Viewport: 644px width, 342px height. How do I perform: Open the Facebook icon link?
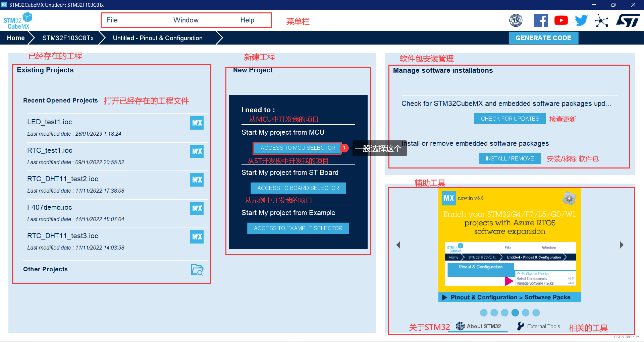click(541, 20)
